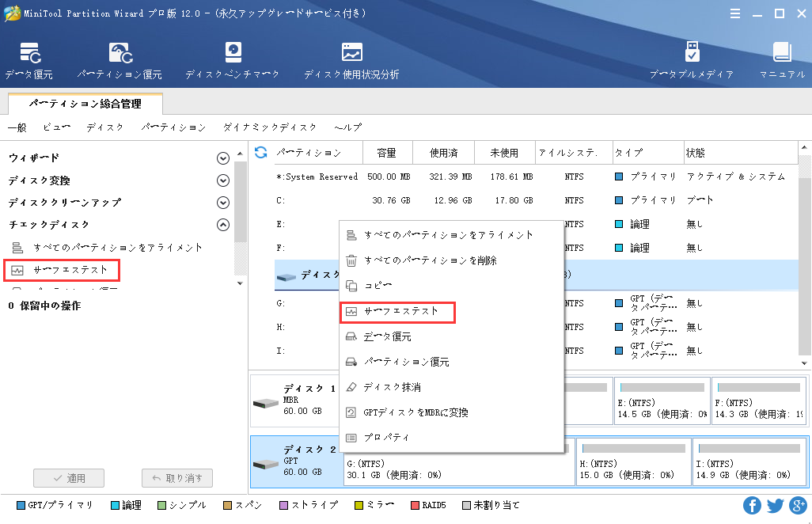Click the 論理 legend swatch in footer

click(x=115, y=505)
